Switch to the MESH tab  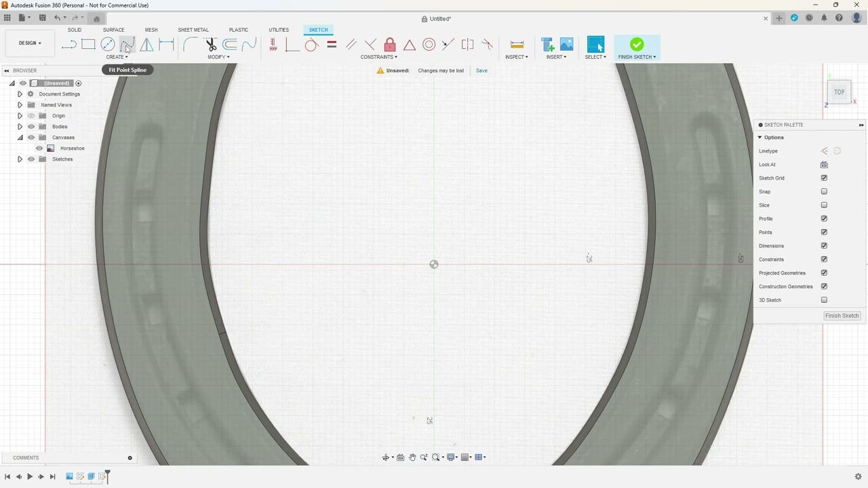pos(151,30)
